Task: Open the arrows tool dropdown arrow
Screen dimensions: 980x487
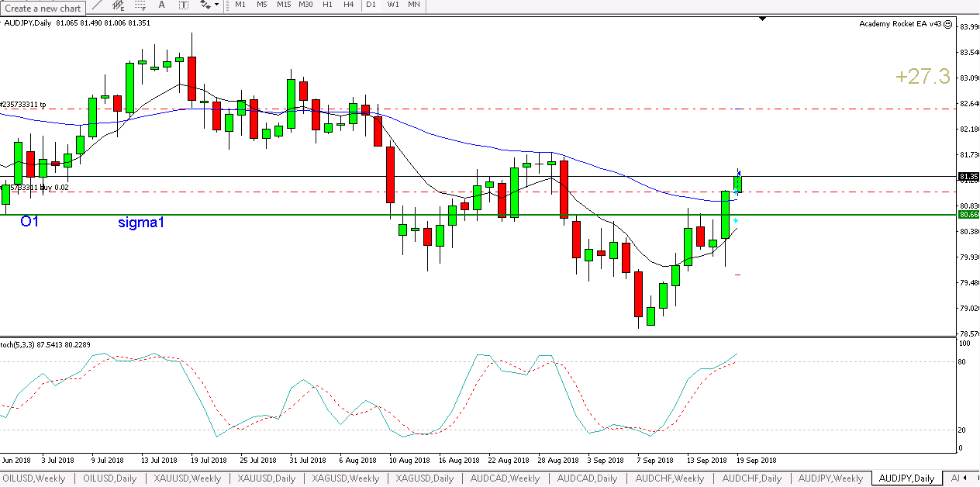Action: point(216,5)
